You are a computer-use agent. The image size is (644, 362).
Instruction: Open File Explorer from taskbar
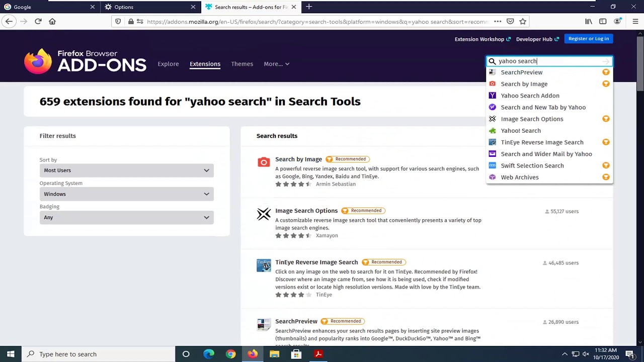(x=274, y=354)
